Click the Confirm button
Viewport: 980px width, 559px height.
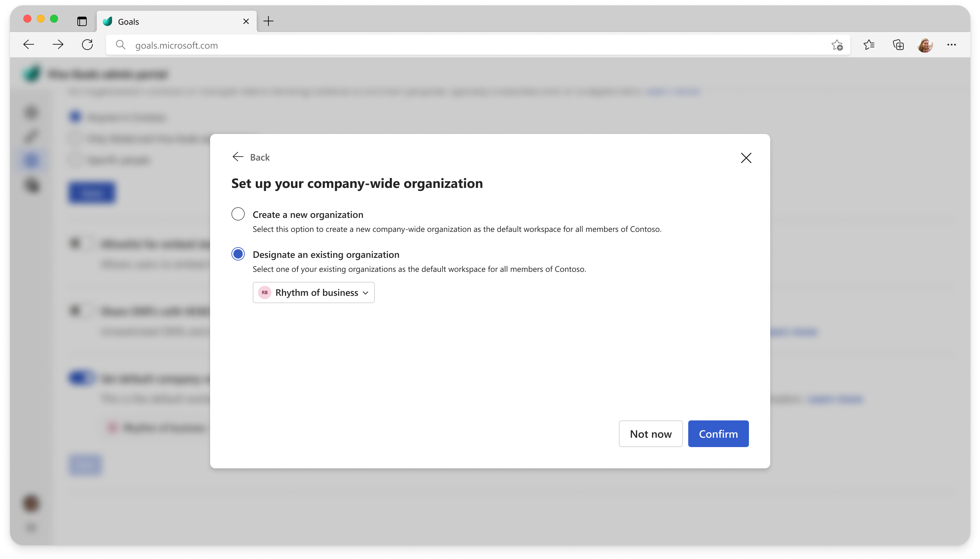718,433
